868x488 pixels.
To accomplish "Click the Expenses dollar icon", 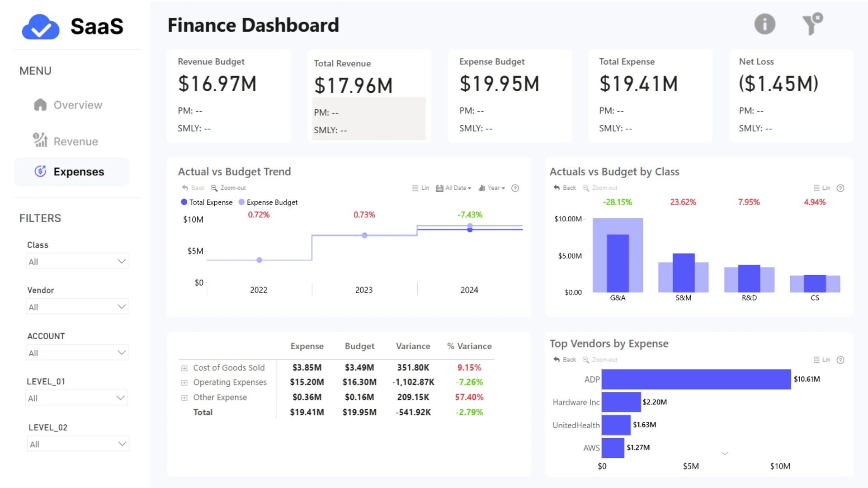I will coord(40,171).
